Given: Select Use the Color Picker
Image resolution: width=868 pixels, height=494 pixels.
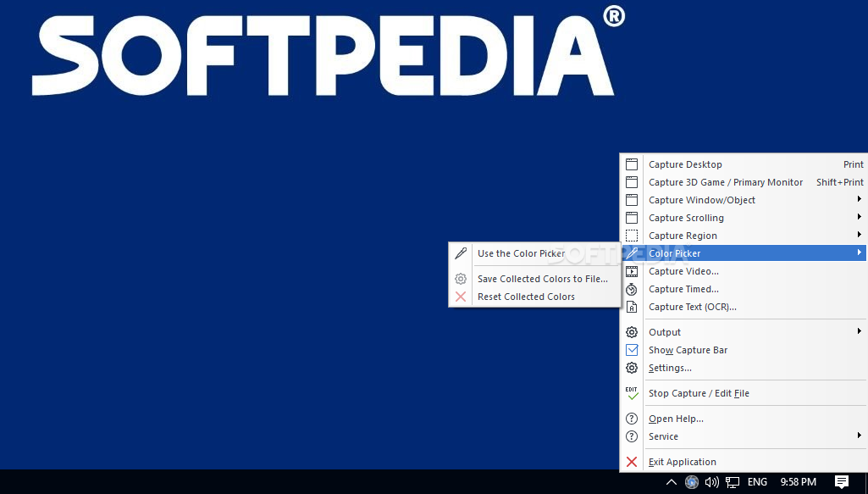Looking at the screenshot, I should (x=534, y=253).
